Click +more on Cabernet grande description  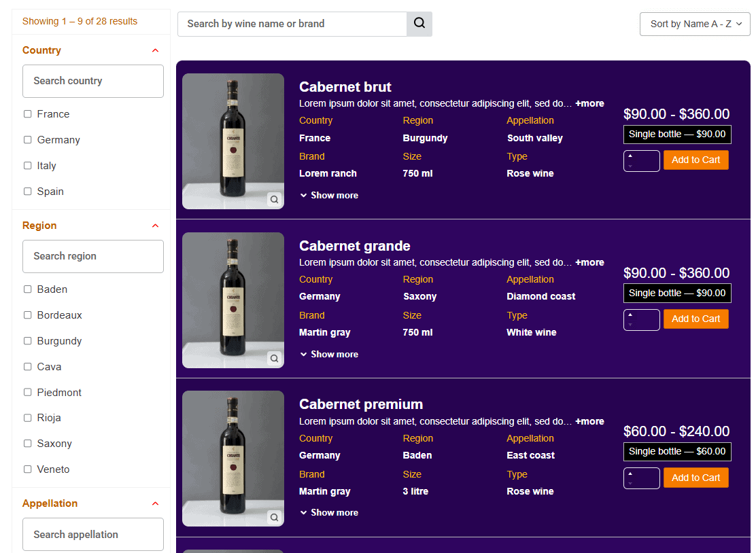[x=589, y=262]
